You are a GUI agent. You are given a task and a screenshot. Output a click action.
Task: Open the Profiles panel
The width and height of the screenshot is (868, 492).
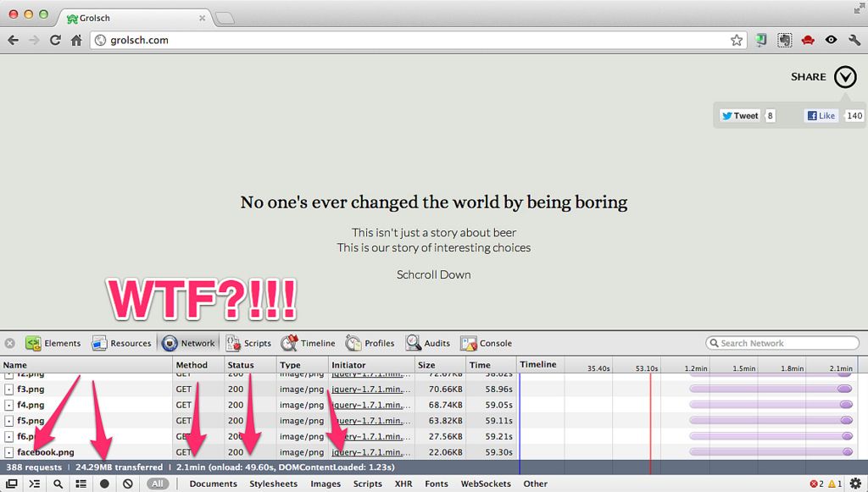370,343
